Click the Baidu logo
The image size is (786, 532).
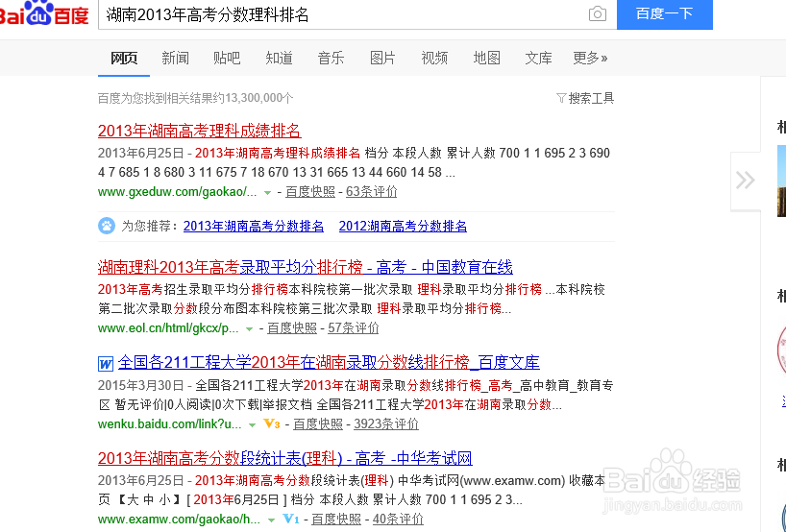click(44, 13)
